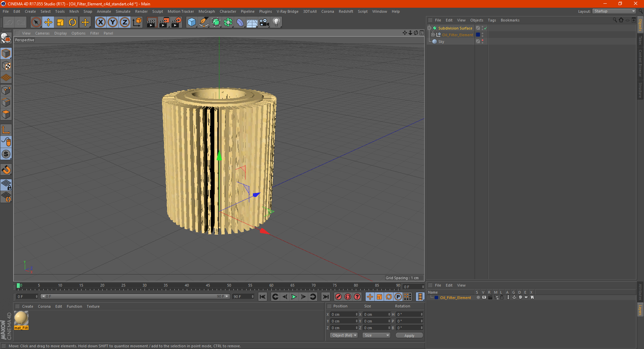Add a Cube primitive object
This screenshot has width=644, height=349.
click(192, 22)
